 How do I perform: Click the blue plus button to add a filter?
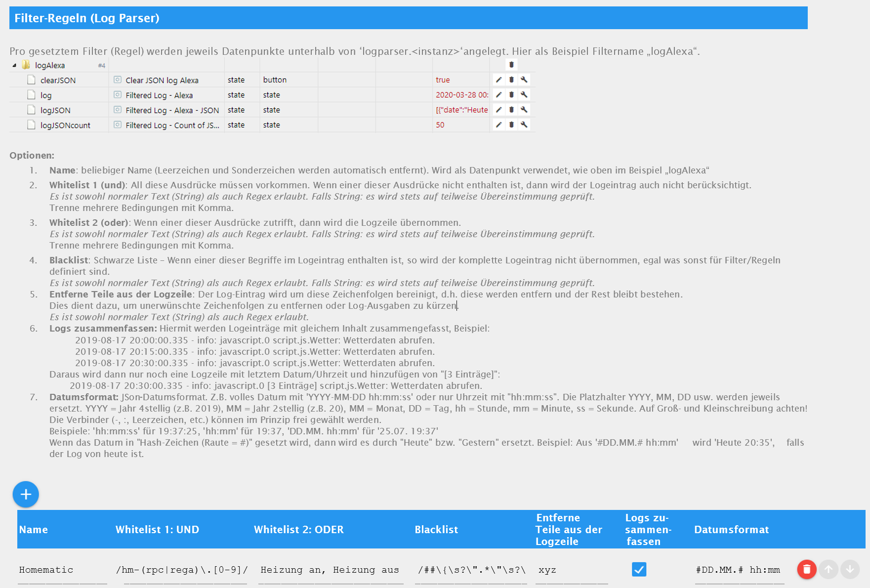[x=26, y=494]
